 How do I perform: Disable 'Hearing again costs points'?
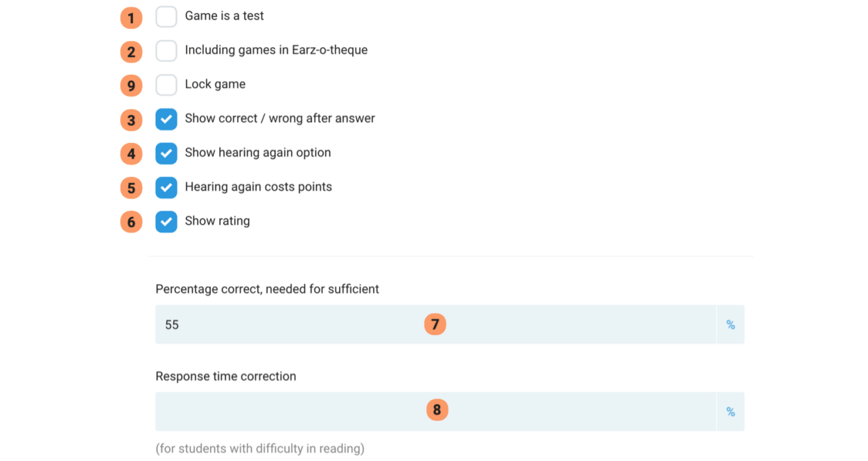[166, 187]
